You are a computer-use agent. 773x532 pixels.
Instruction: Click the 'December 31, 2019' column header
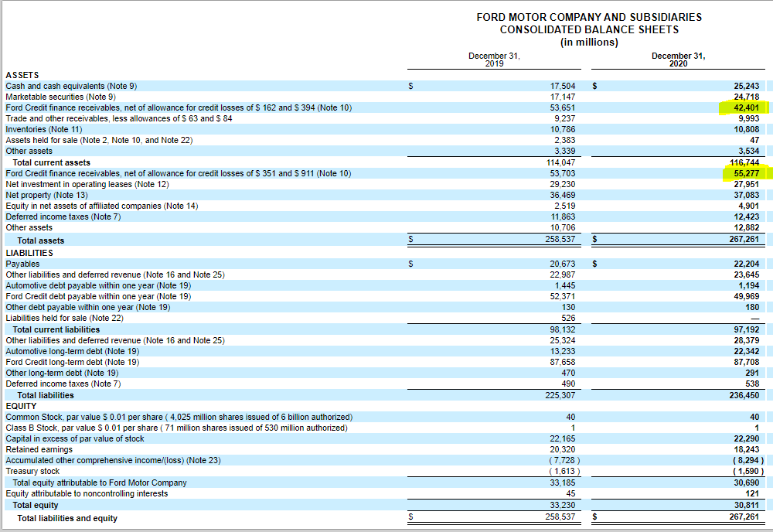tap(494, 60)
